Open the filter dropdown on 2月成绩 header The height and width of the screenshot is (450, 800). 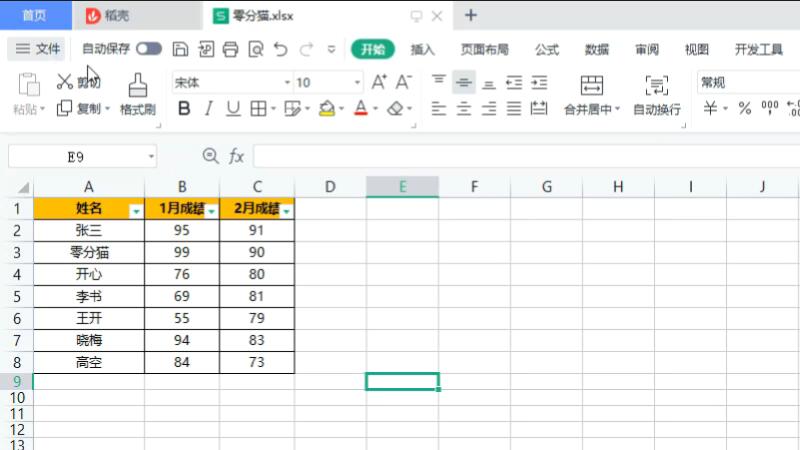[x=287, y=211]
